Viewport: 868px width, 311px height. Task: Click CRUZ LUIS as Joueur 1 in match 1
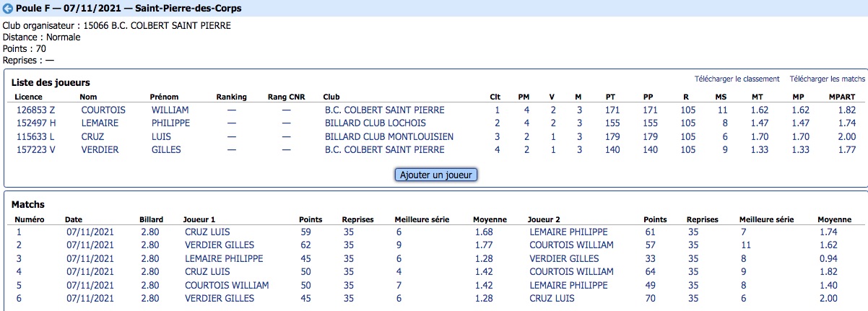tap(207, 232)
